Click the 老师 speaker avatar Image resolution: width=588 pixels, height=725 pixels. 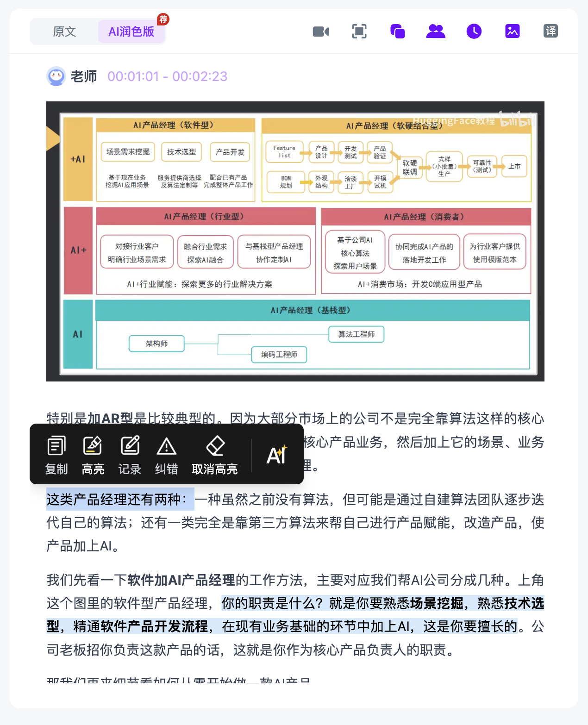56,76
